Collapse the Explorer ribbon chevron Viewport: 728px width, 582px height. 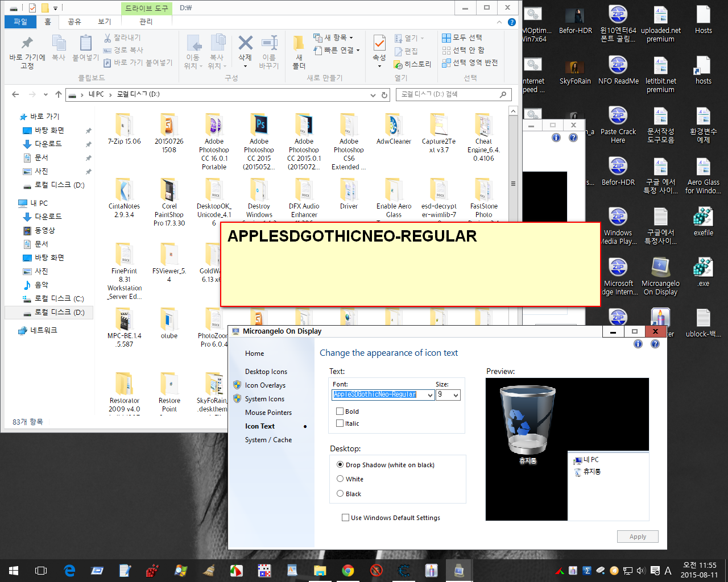[x=499, y=22]
